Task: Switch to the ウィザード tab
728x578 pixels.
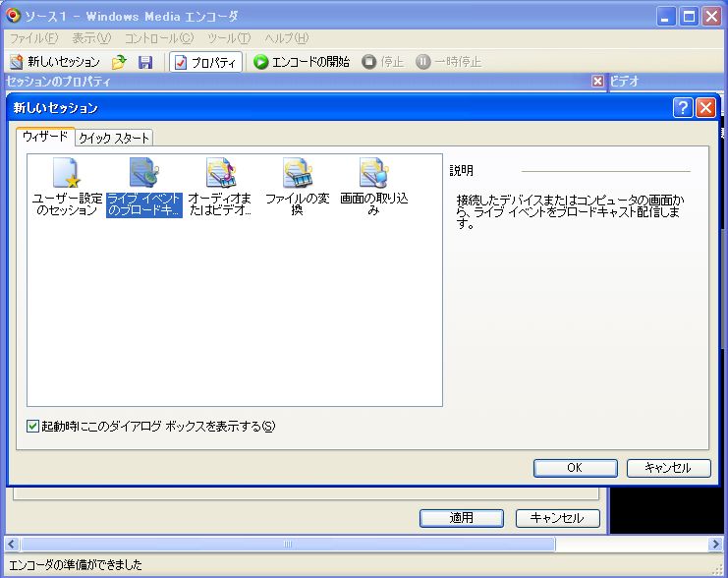Action: pos(45,137)
